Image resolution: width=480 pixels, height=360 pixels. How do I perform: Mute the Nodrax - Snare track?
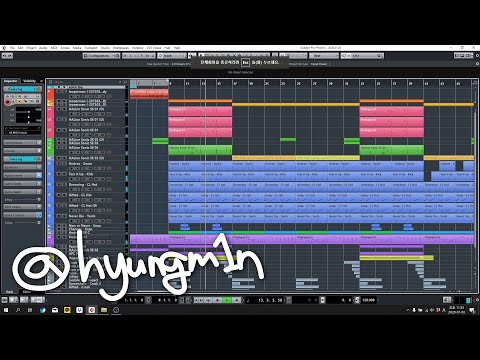tap(58, 164)
